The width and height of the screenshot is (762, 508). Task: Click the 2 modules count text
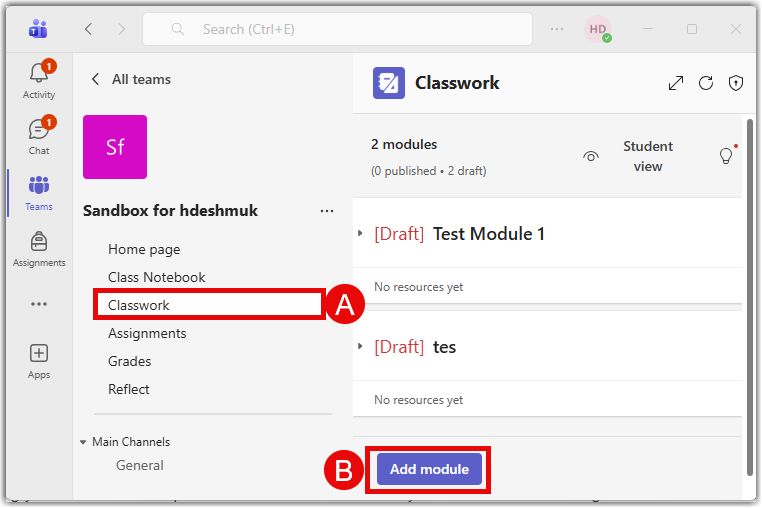(x=404, y=144)
